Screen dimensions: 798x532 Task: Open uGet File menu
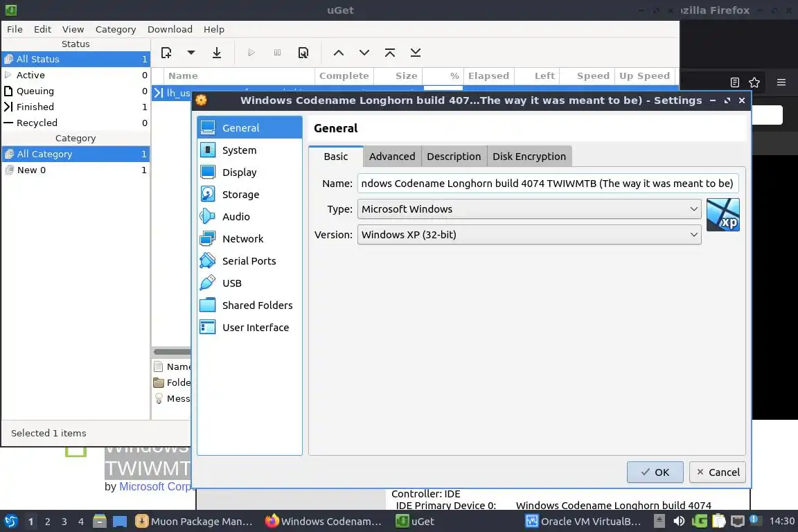(x=15, y=30)
